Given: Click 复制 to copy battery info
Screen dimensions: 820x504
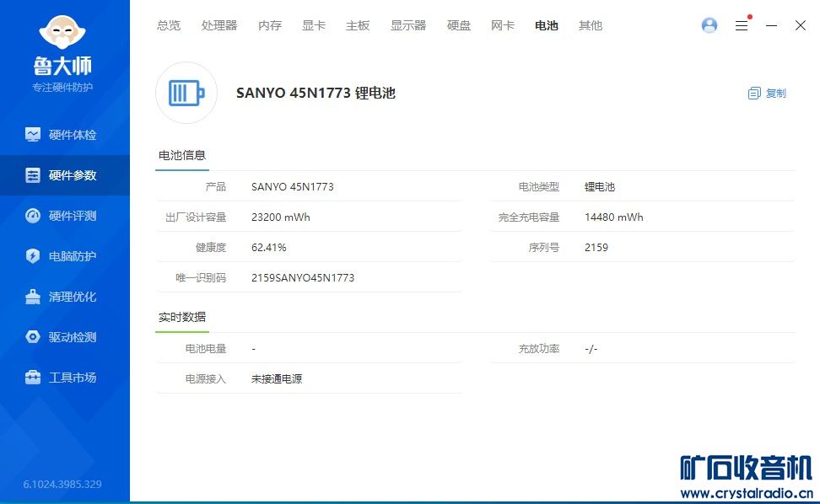Looking at the screenshot, I should tap(767, 93).
